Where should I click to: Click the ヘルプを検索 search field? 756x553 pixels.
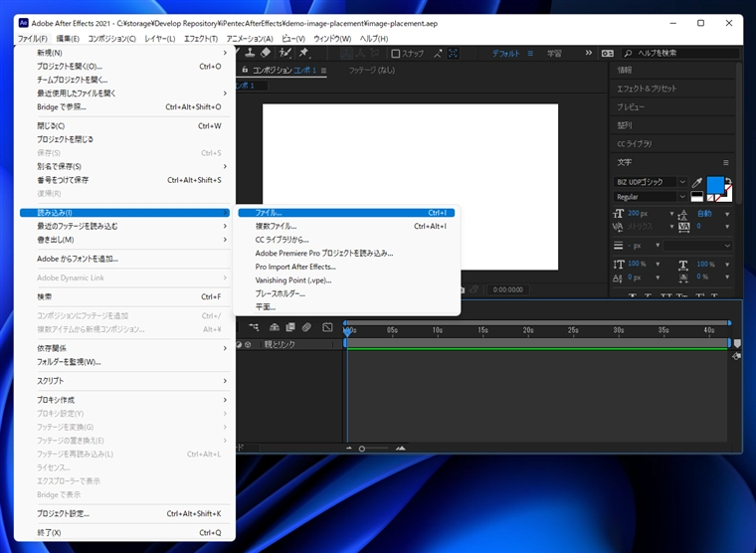click(679, 53)
